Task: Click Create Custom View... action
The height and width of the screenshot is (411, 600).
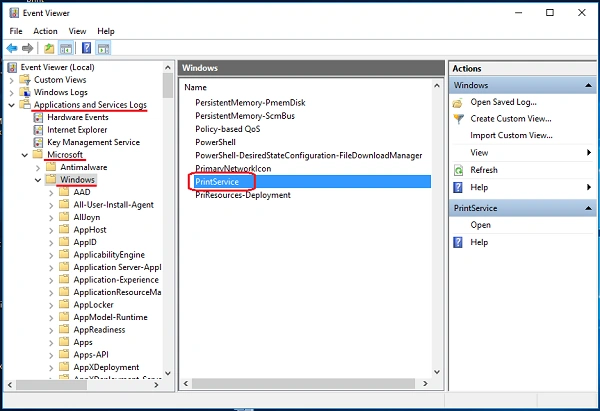Action: (x=511, y=119)
